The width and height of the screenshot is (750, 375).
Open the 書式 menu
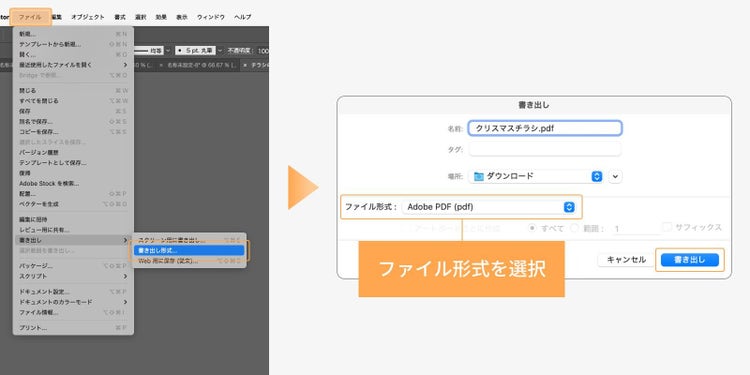(120, 17)
